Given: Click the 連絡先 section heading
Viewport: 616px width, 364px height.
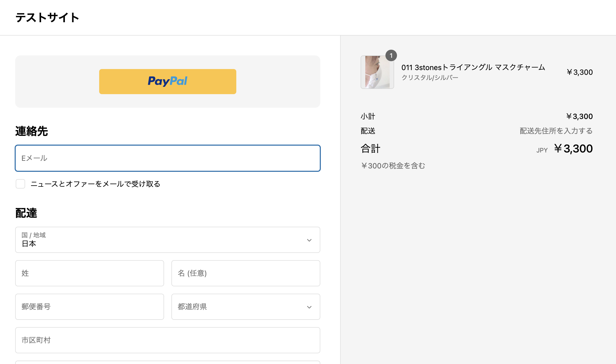Looking at the screenshot, I should 31,132.
